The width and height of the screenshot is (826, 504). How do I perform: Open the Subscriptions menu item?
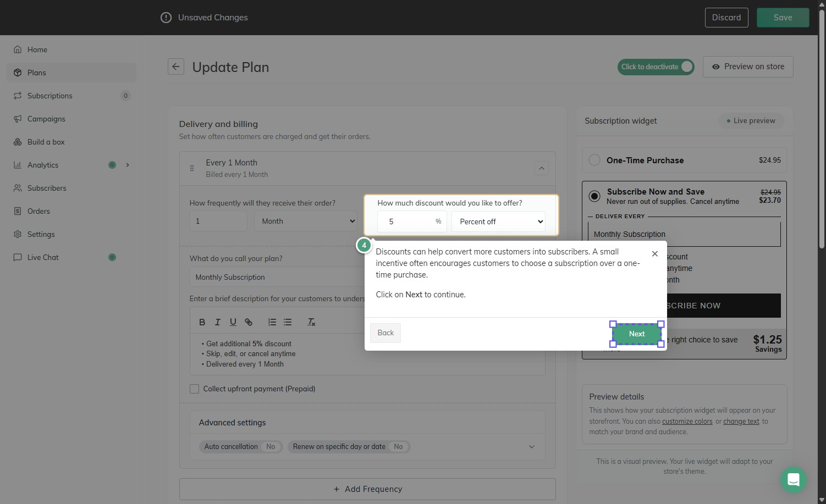(x=71, y=96)
